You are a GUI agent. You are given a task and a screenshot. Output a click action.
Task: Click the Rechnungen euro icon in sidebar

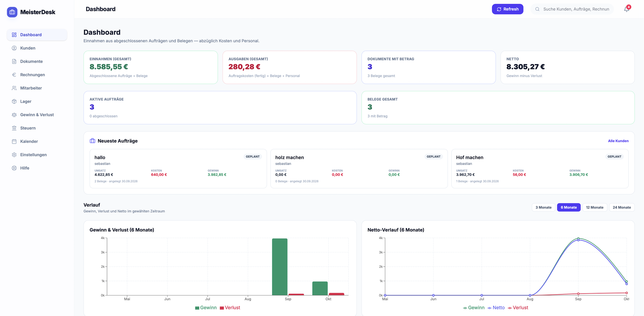(x=14, y=75)
